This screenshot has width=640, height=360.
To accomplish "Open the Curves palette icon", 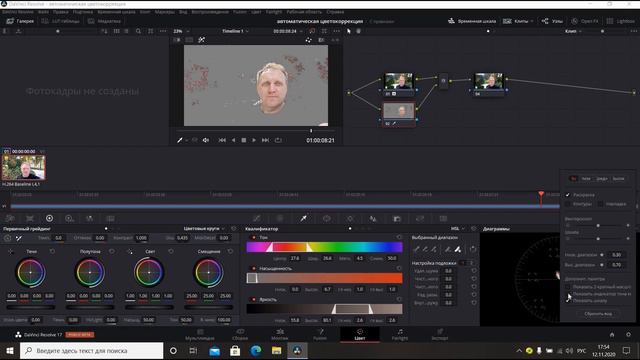I will click(257, 219).
